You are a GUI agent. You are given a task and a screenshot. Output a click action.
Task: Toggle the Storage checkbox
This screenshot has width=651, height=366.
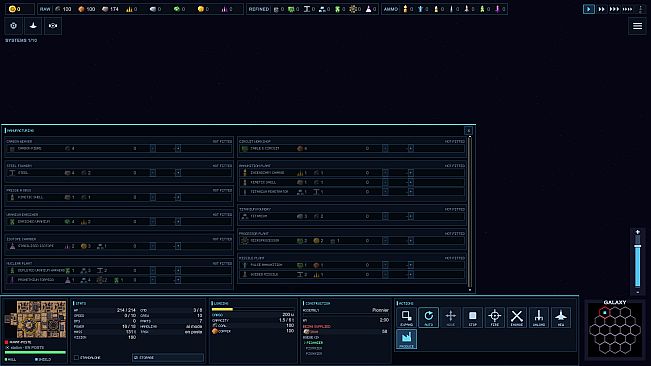136,357
